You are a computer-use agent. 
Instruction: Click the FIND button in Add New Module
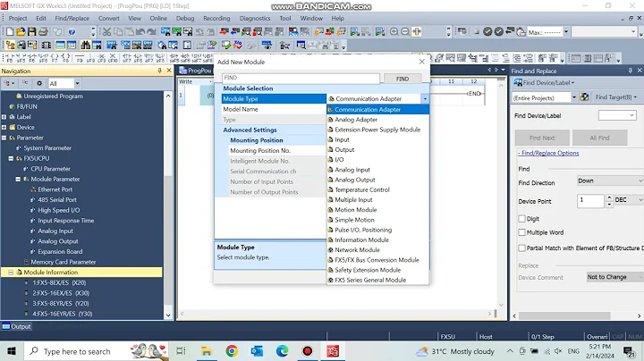point(402,79)
